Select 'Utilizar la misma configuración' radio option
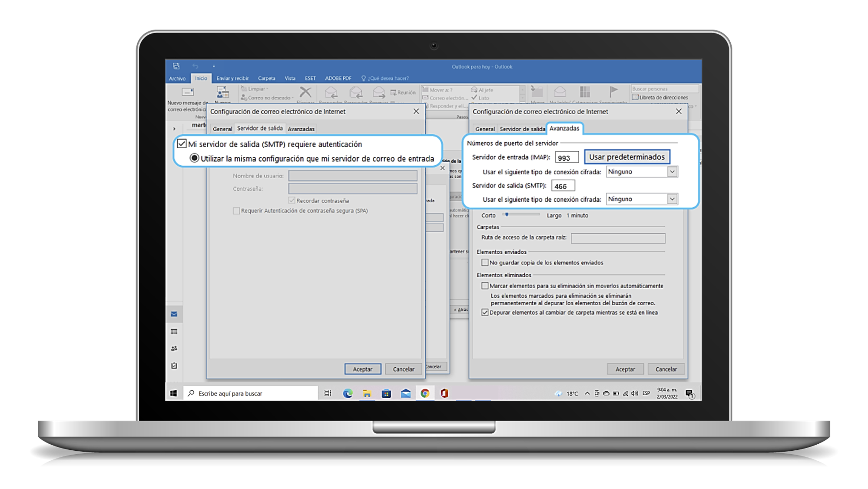Screen dimensions: 868x489 click(x=194, y=158)
